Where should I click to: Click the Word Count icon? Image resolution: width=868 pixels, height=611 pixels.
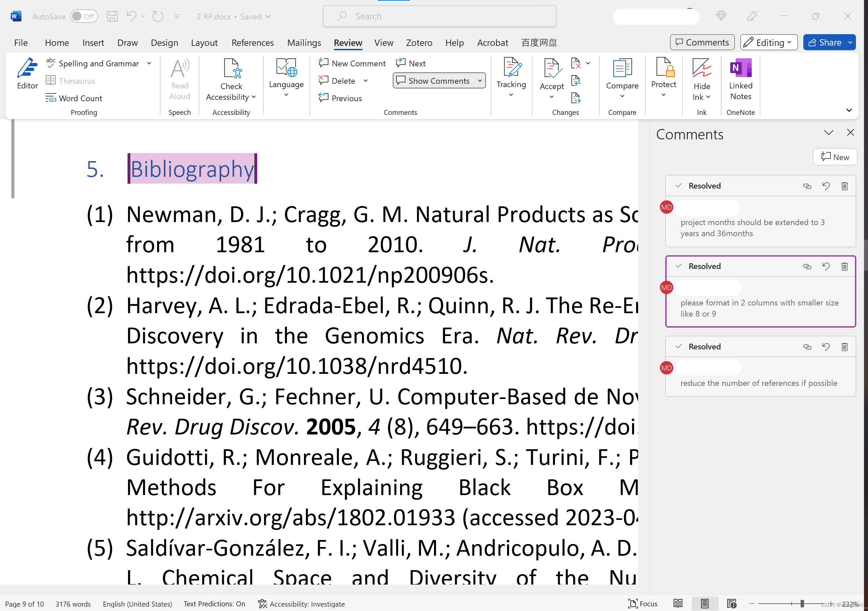pos(51,98)
